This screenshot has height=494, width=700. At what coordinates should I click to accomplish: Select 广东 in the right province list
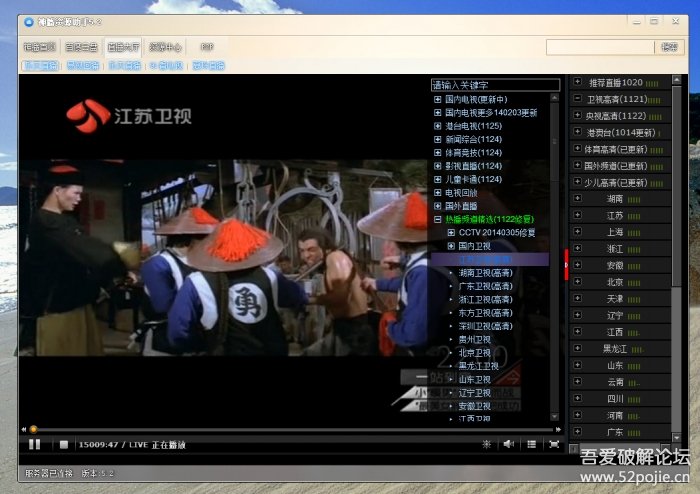pyautogui.click(x=620, y=432)
